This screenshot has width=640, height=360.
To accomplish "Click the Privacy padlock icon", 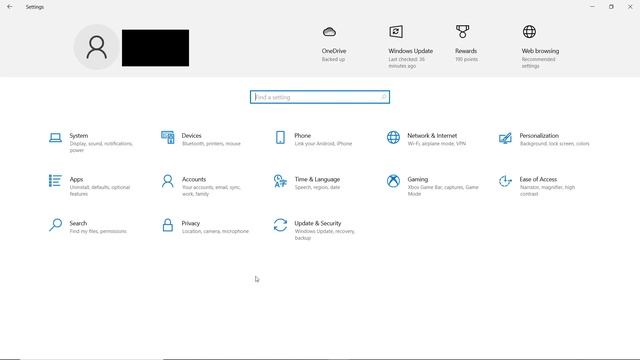I will 168,225.
